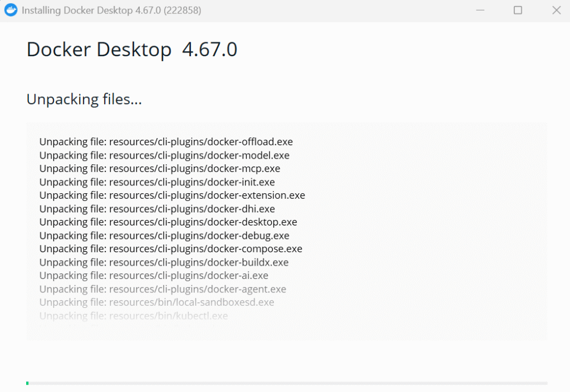Select the heading Docker Desktop 4.67.0
Image resolution: width=570 pixels, height=392 pixels.
pos(131,49)
